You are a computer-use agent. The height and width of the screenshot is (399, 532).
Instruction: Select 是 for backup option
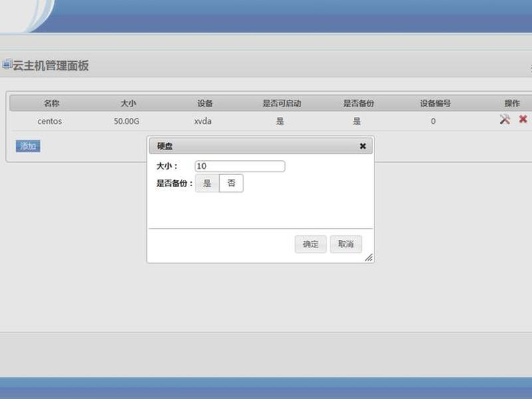click(207, 184)
